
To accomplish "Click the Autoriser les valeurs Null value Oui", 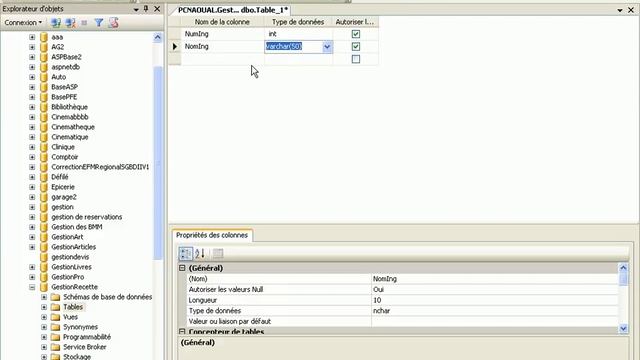I will 495,289.
